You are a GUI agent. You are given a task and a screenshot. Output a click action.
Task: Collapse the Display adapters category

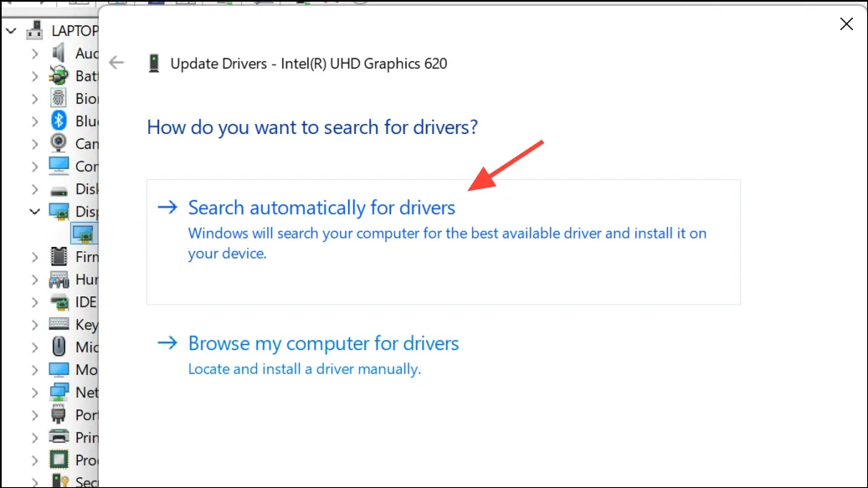tap(35, 212)
